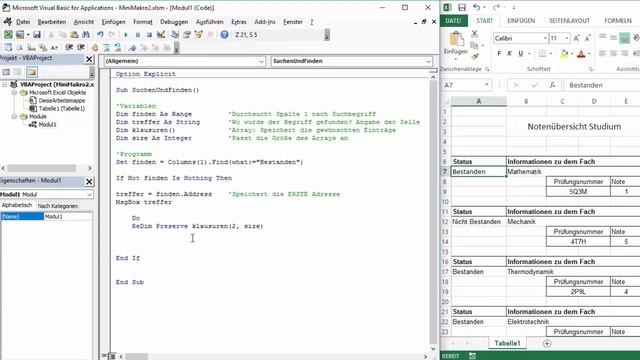Toggle breakpoint with the hand icon
The height and width of the screenshot is (360, 640).
95,48
